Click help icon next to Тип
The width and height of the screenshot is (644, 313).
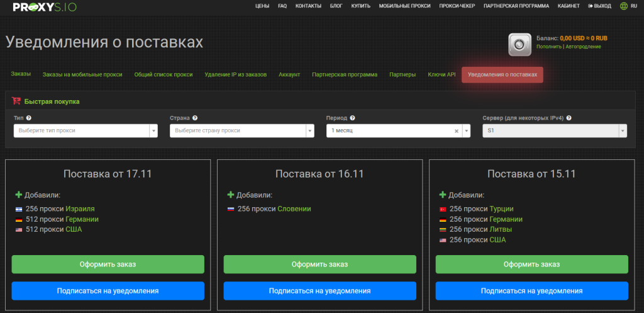pyautogui.click(x=29, y=118)
